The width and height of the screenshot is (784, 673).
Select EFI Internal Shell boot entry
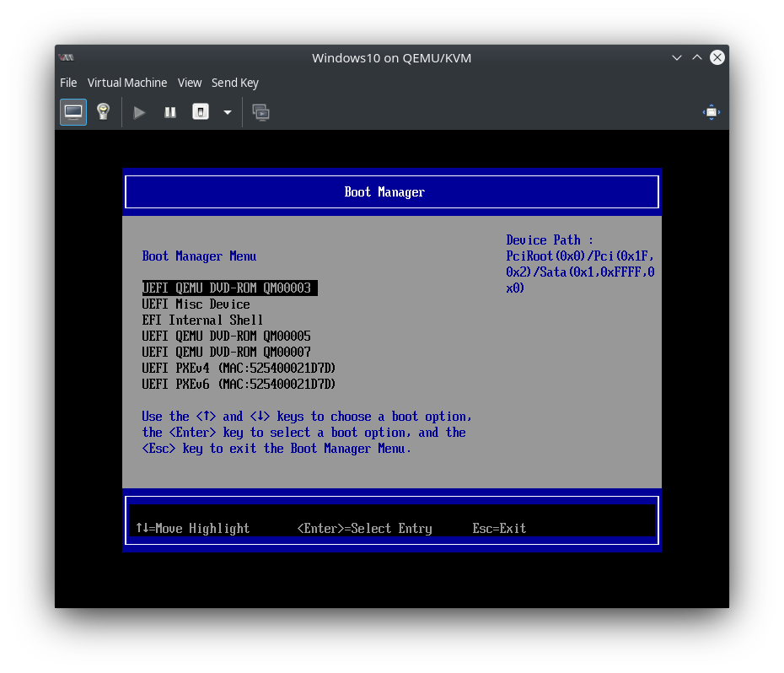pyautogui.click(x=202, y=320)
